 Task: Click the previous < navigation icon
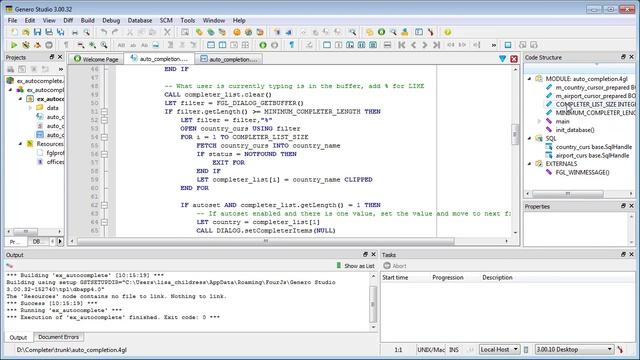click(x=413, y=45)
